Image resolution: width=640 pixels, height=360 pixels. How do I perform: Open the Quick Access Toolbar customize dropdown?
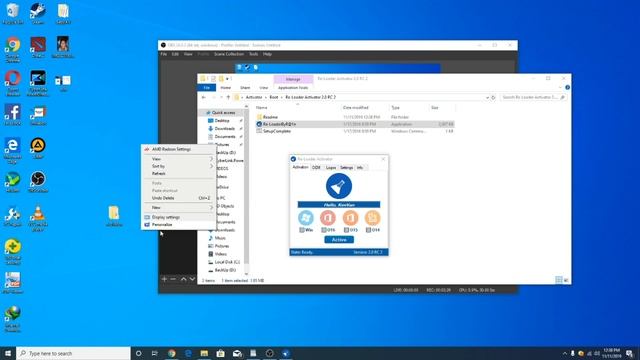click(x=228, y=78)
